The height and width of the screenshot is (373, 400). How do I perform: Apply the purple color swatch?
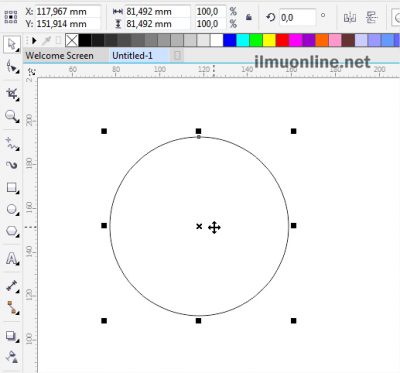[x=309, y=41]
